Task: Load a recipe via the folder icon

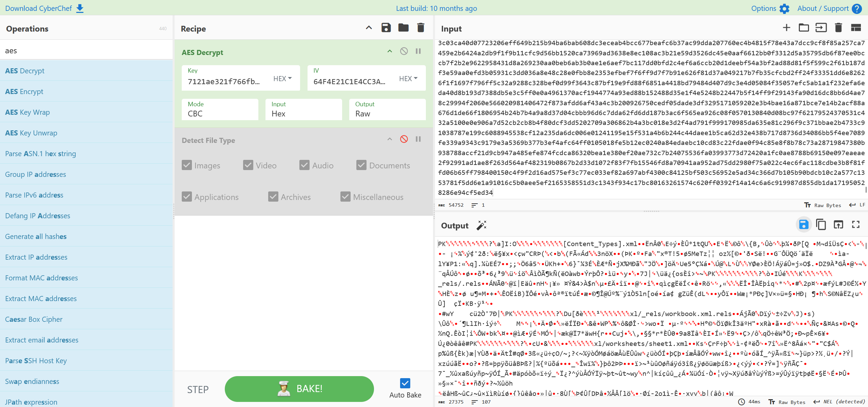Action: 403,28
